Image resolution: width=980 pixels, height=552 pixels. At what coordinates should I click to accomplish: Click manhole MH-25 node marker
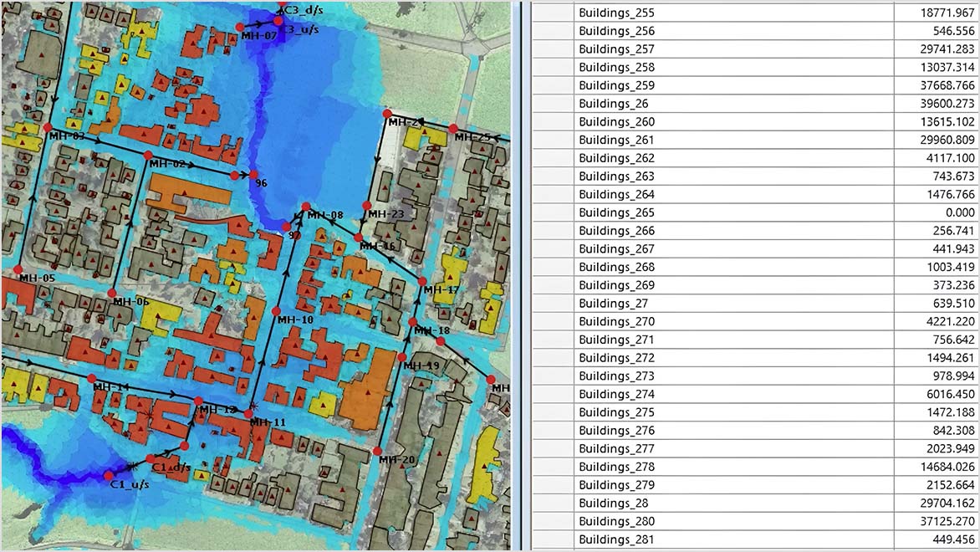[453, 129]
